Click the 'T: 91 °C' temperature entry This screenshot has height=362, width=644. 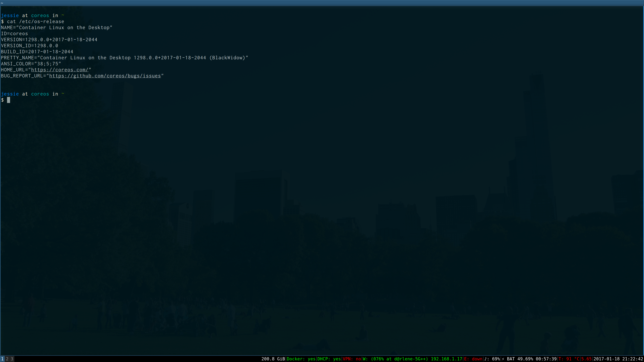pyautogui.click(x=569, y=359)
